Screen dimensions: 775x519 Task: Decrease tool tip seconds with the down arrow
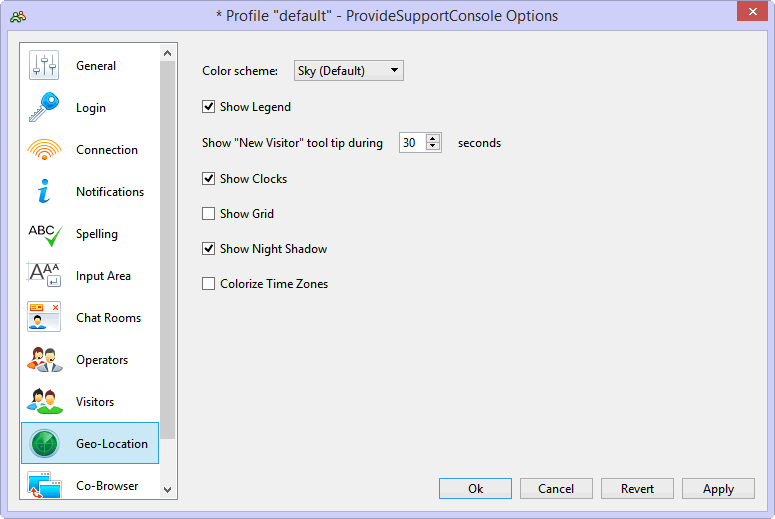point(433,147)
